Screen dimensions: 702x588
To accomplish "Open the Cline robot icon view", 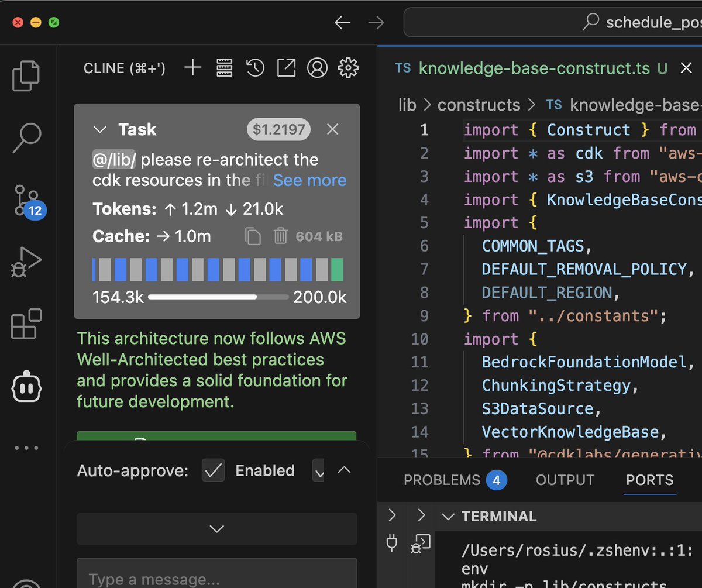I will [27, 386].
